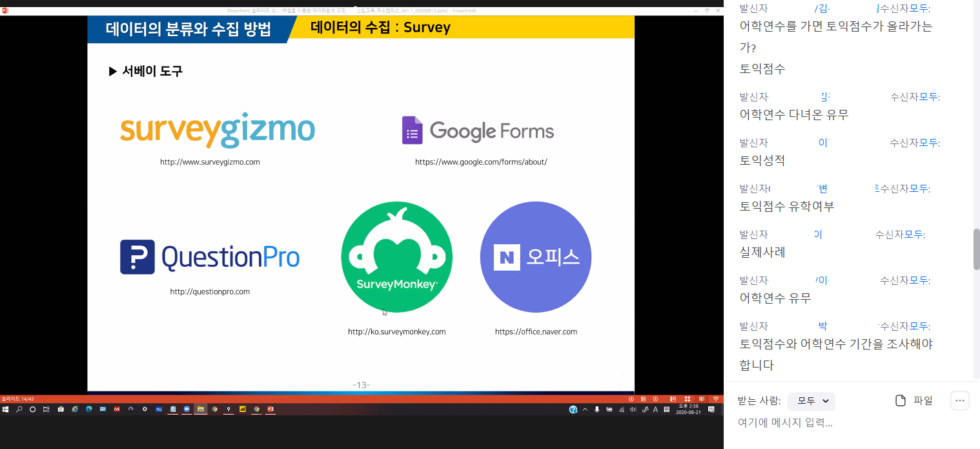Click the chat message input field
Image resolution: width=980 pixels, height=449 pixels.
click(839, 423)
